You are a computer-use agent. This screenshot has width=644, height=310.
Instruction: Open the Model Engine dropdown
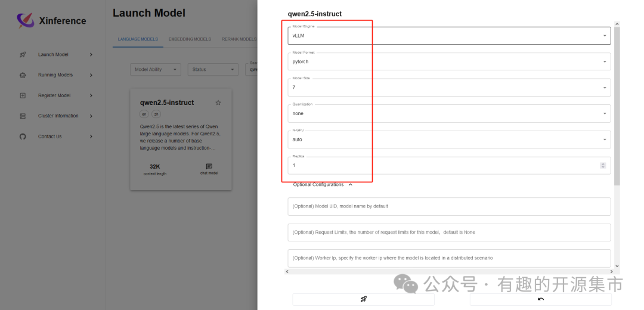click(x=449, y=36)
